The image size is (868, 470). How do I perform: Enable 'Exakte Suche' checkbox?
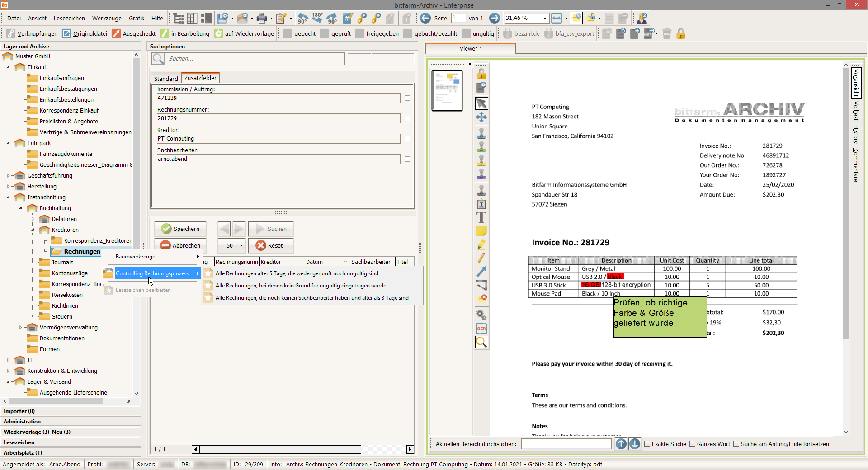(x=647, y=444)
